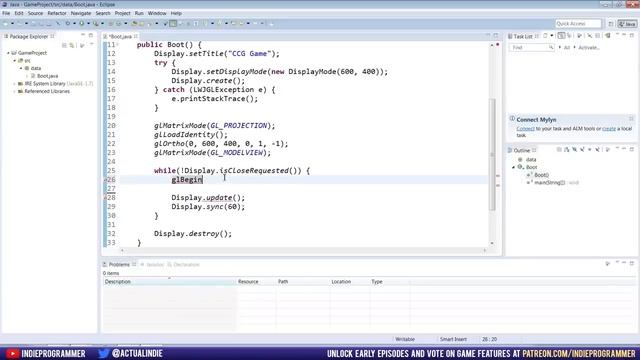
Task: Click the Find field in Task List
Action: coord(531,48)
